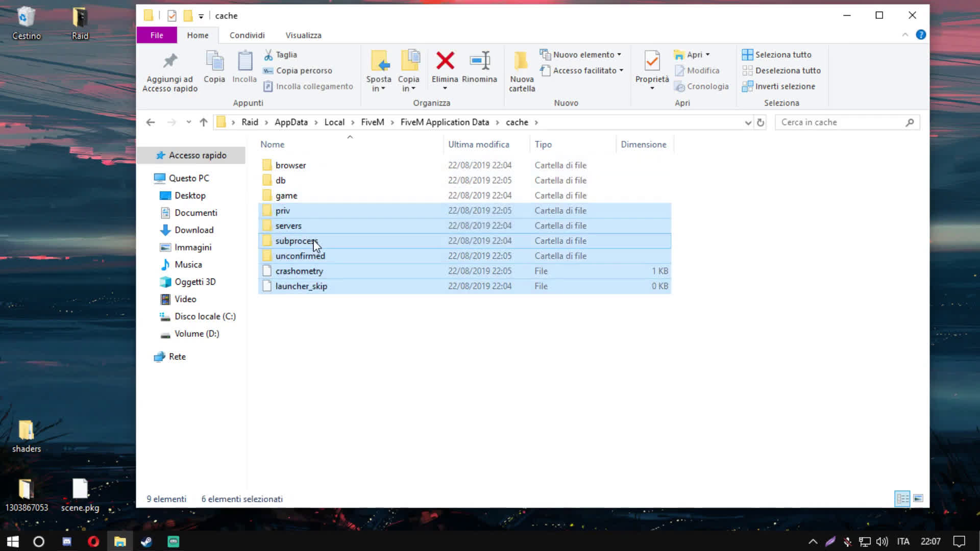Screen dimensions: 980x551
Task: Open the File menu tab
Action: 157,35
